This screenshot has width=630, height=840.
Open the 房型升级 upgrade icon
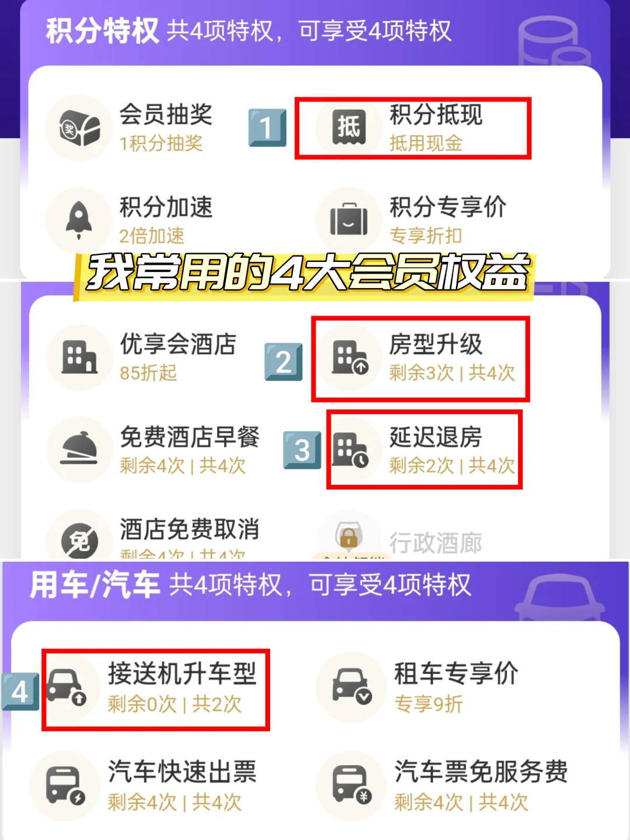point(349,357)
